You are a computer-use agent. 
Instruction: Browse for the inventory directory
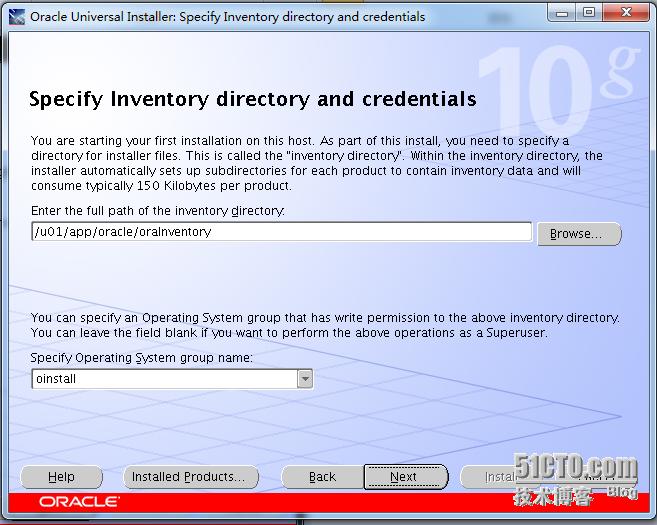click(x=579, y=234)
